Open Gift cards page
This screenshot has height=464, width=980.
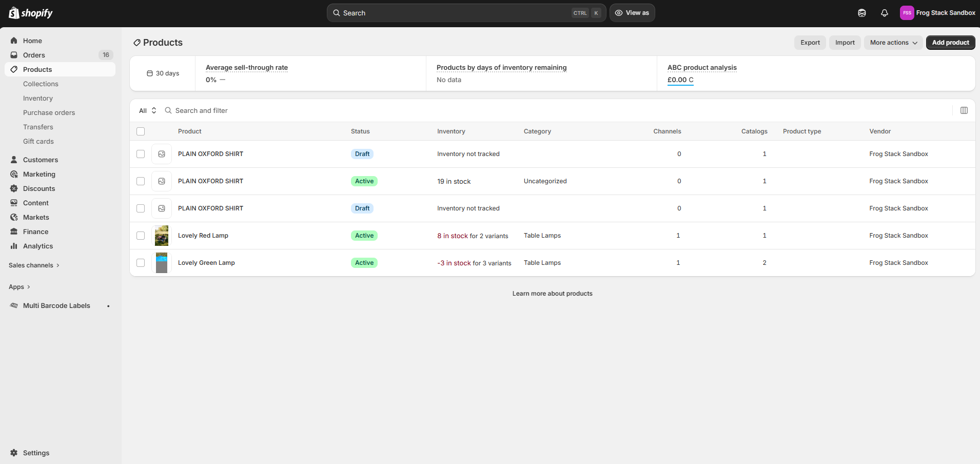(38, 141)
